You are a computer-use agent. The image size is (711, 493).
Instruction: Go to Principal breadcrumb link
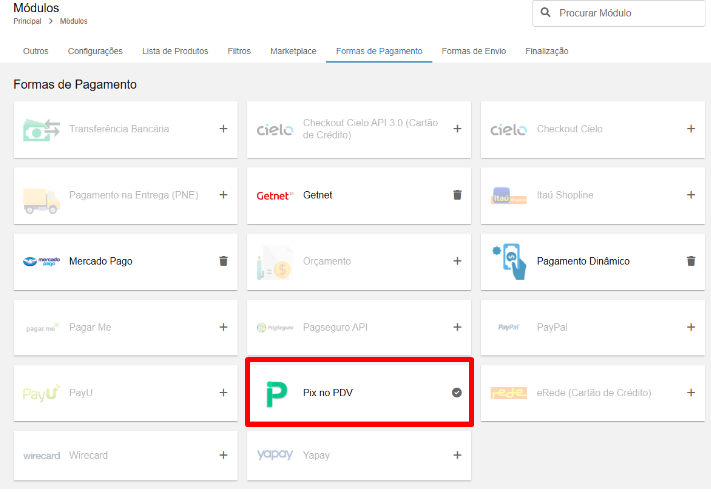27,21
